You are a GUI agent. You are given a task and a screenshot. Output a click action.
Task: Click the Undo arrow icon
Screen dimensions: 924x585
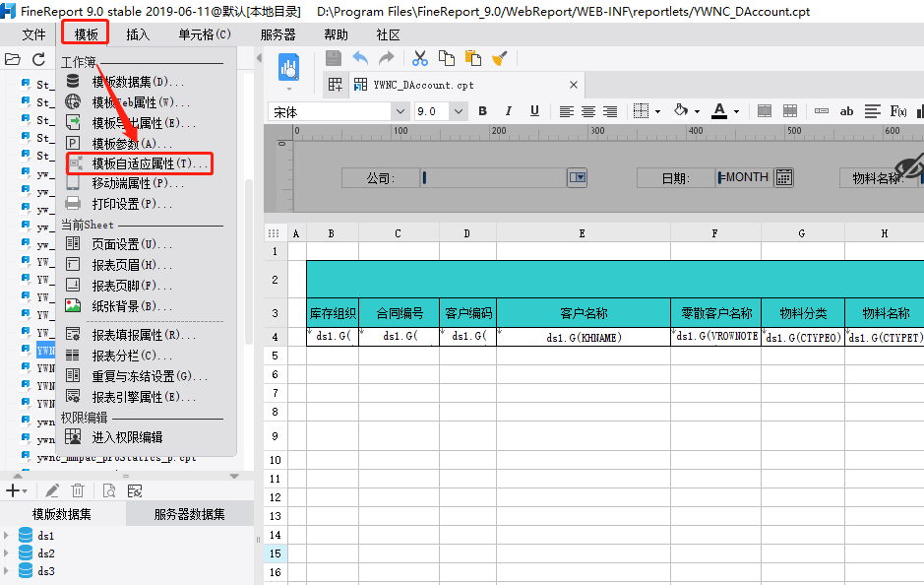pyautogui.click(x=360, y=57)
